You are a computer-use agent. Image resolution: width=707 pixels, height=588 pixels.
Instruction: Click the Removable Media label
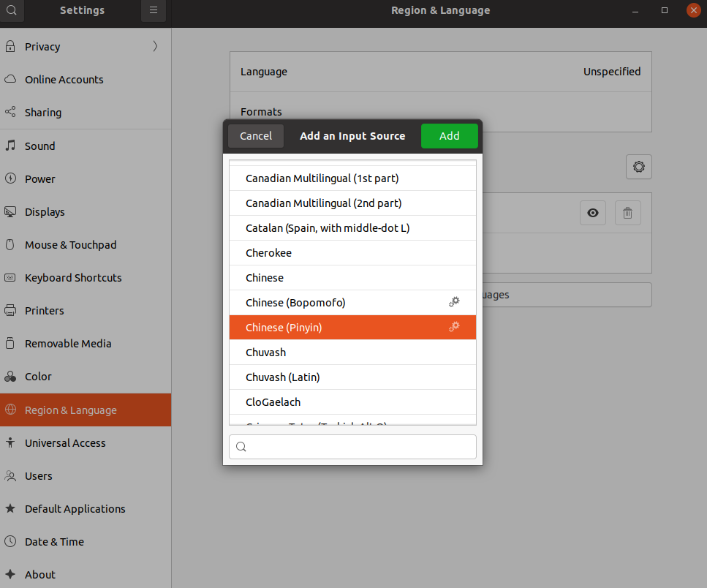point(68,344)
